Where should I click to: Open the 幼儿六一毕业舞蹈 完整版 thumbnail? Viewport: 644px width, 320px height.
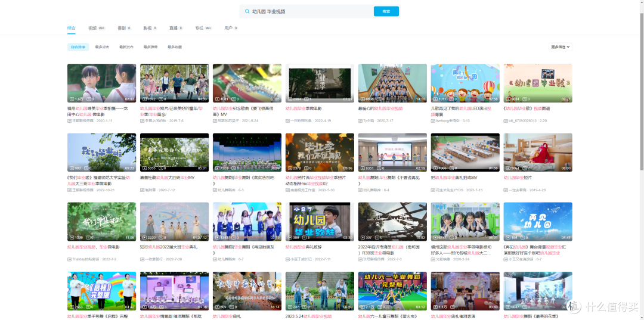point(392,291)
